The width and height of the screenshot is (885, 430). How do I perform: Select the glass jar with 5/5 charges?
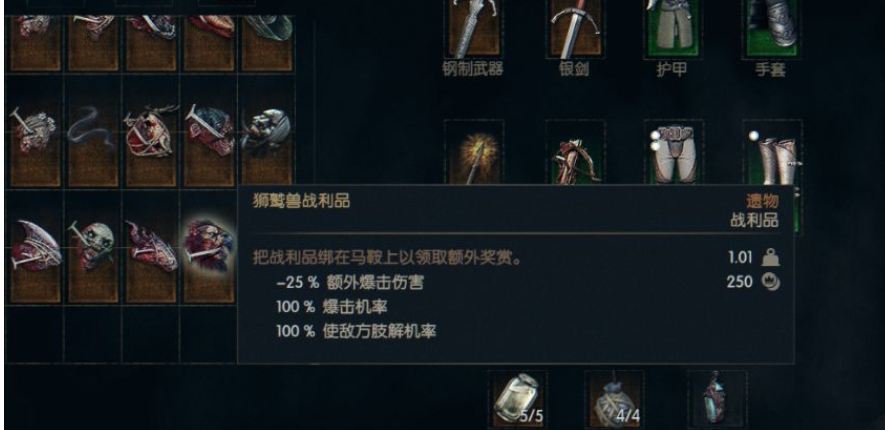click(518, 399)
